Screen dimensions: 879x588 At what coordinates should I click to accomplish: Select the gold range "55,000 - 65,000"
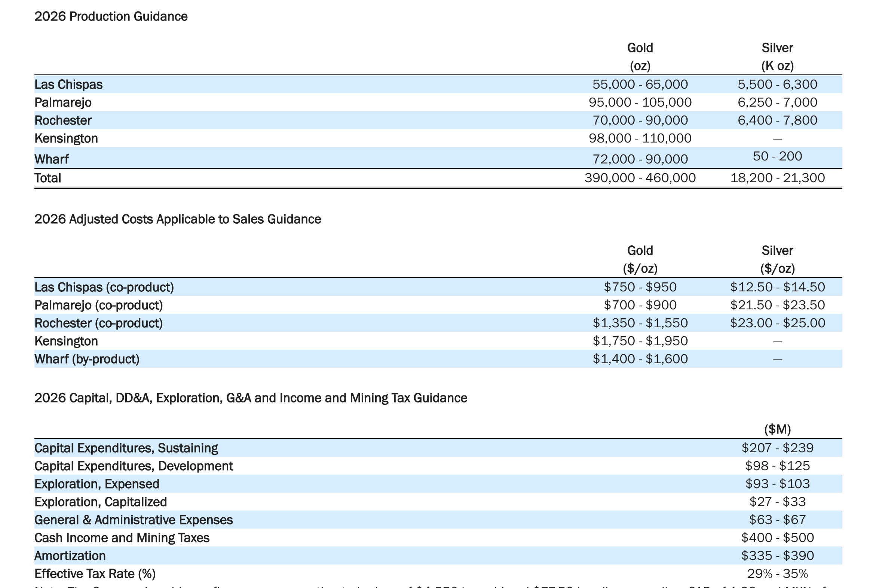click(640, 85)
